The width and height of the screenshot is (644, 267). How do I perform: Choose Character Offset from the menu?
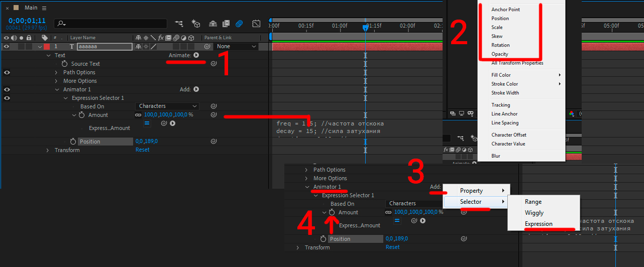(x=509, y=135)
